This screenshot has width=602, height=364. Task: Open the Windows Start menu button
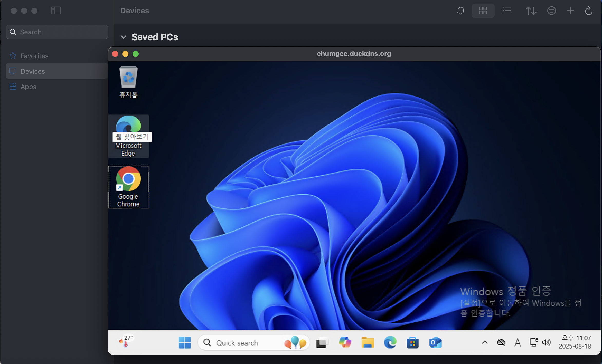click(x=185, y=342)
